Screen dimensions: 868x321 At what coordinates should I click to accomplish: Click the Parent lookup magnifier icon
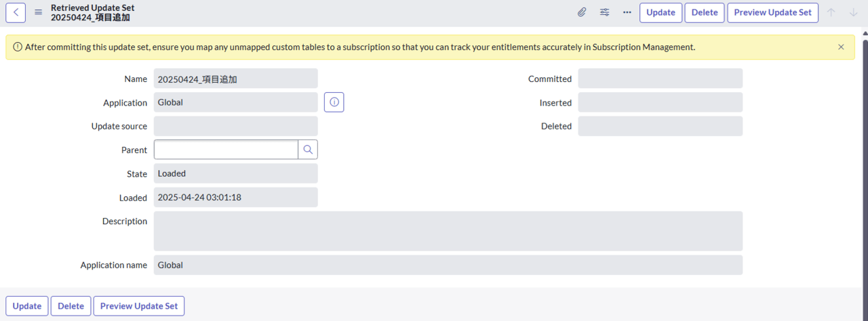tap(308, 150)
